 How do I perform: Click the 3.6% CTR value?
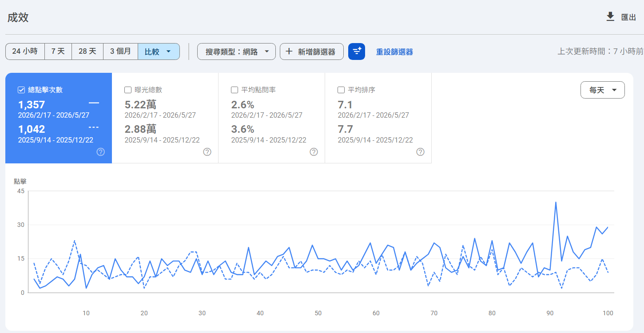point(242,129)
